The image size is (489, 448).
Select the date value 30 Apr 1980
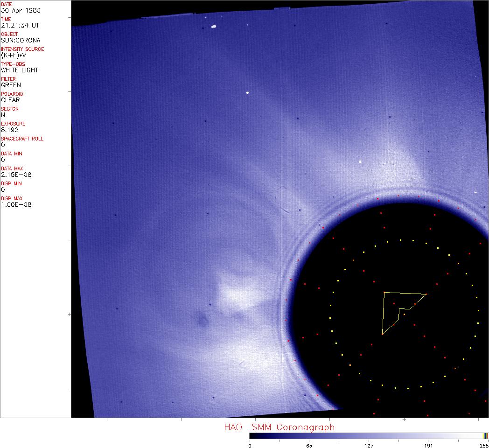click(17, 10)
